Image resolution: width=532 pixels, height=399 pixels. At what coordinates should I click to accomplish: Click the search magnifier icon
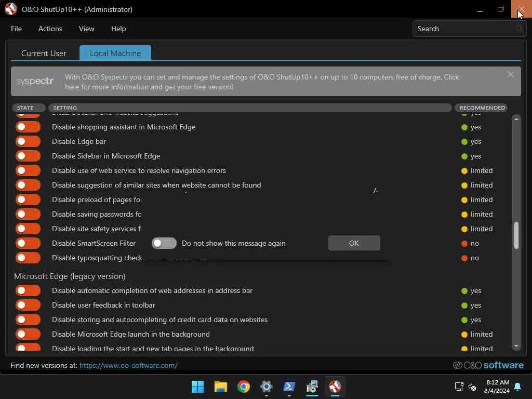click(x=519, y=29)
